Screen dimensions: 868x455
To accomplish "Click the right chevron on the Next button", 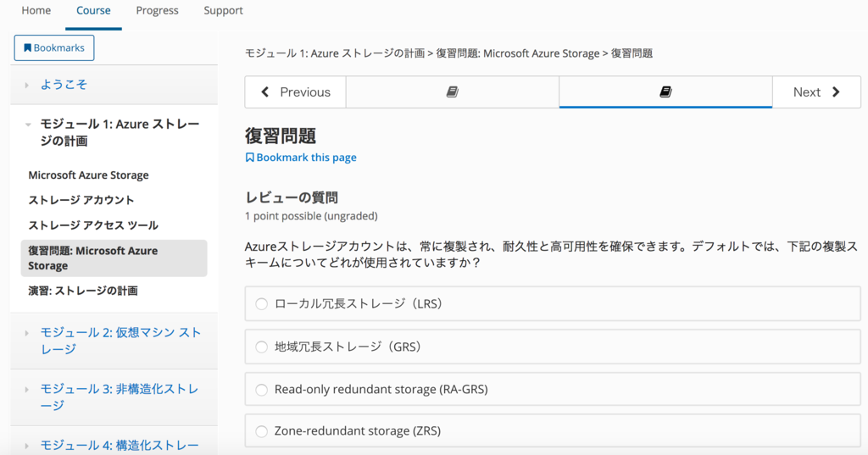I will coord(836,92).
